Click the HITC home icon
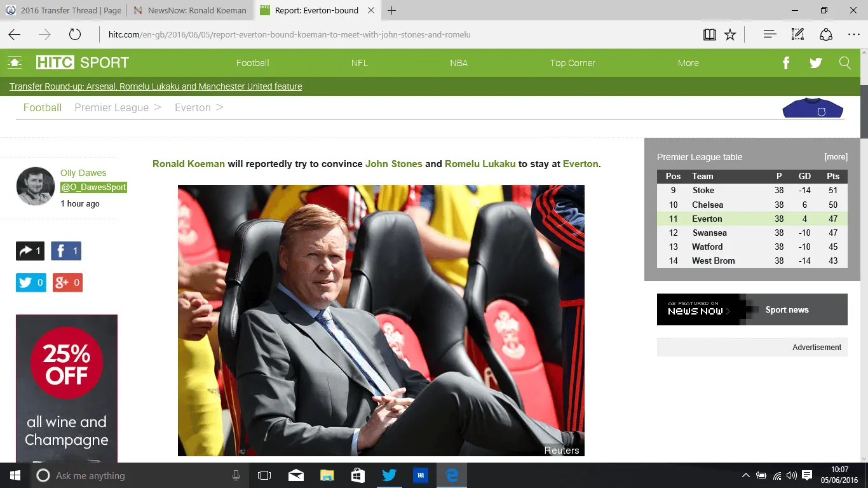Viewport: 868px width, 488px height. click(x=15, y=63)
